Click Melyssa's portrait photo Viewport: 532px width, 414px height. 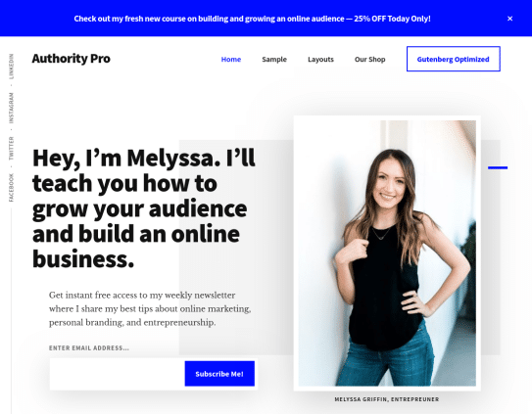click(x=387, y=253)
